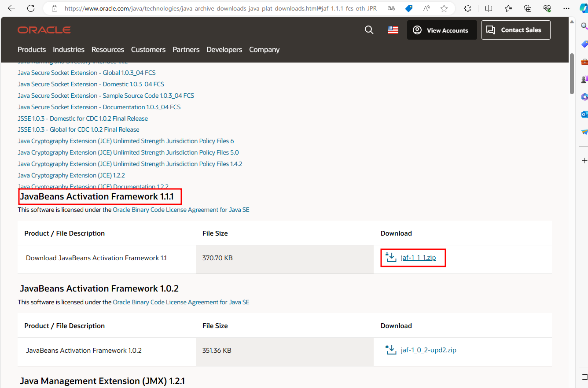Open JSSE Sample Source Code 1.0.3_04 FCS link
The image size is (588, 388).
[x=106, y=96]
